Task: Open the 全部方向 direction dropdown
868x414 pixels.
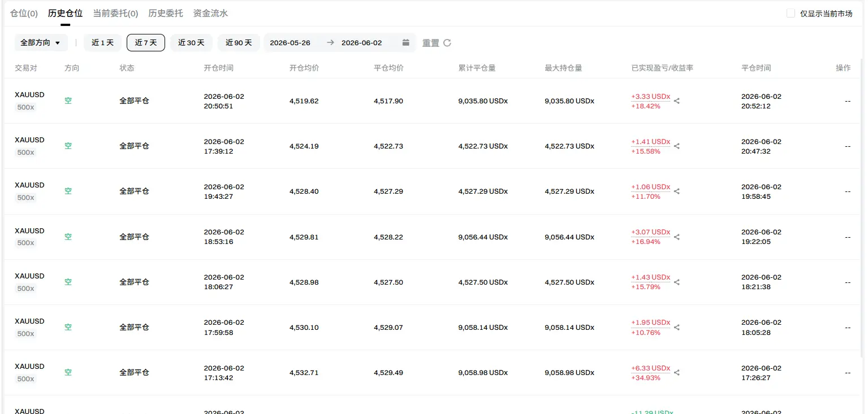Action: pos(41,43)
